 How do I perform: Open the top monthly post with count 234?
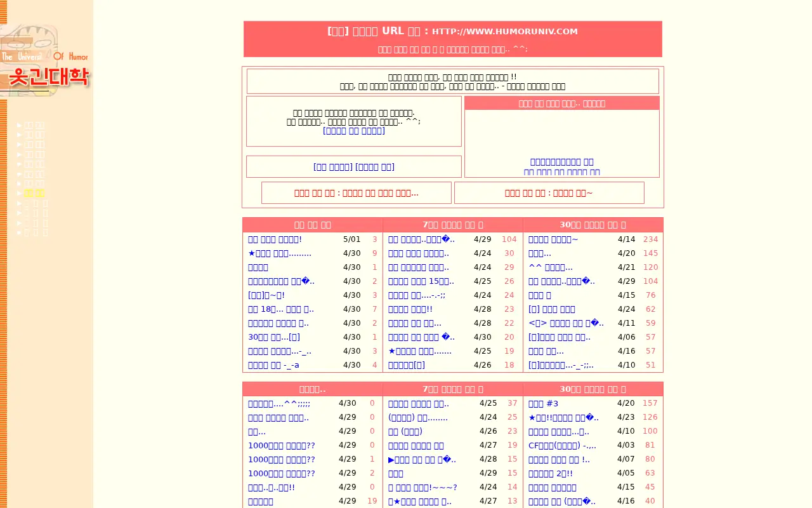pyautogui.click(x=553, y=239)
